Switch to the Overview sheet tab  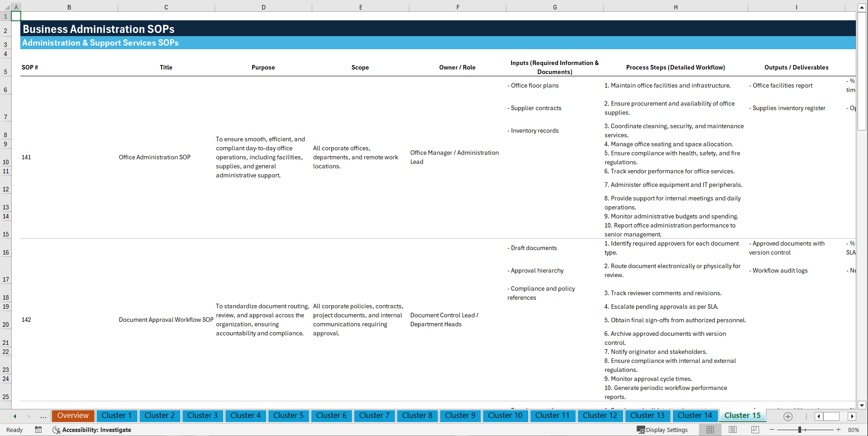[73, 416]
